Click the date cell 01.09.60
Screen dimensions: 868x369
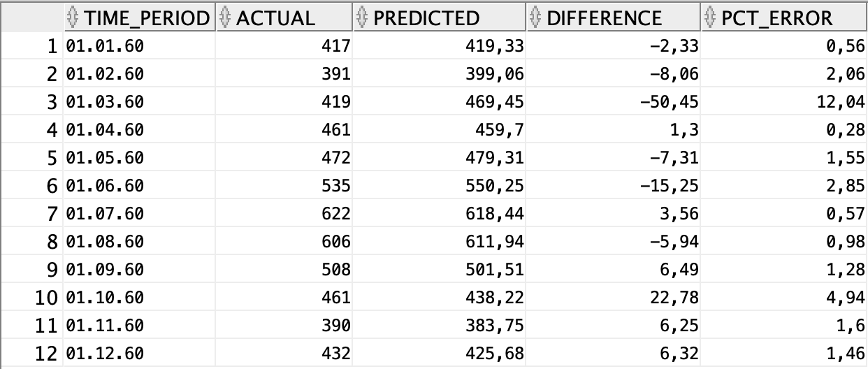click(x=105, y=270)
